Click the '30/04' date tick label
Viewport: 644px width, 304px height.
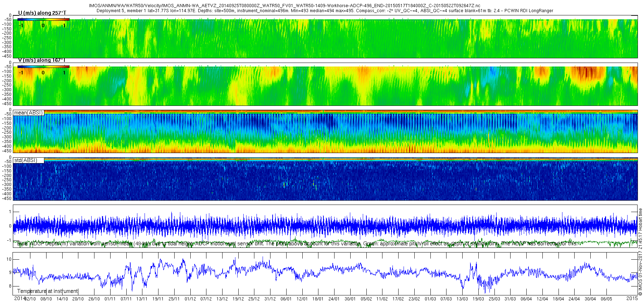coord(590,299)
